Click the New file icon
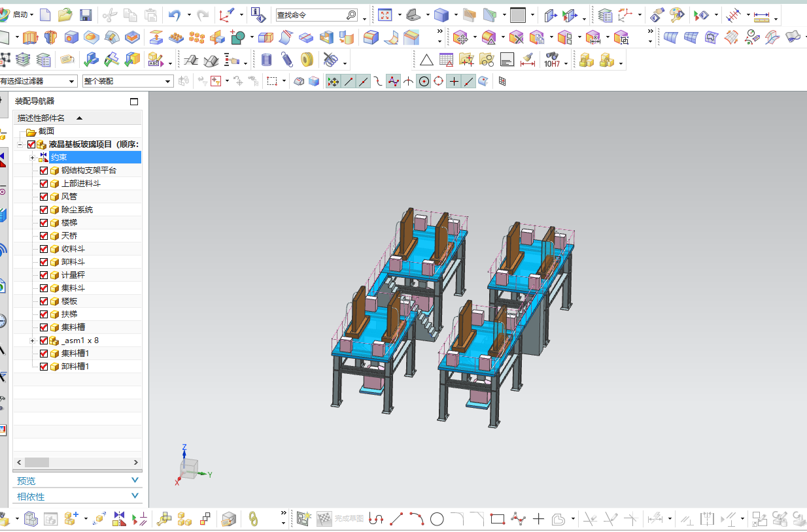This screenshot has height=532, width=807. 45,14
